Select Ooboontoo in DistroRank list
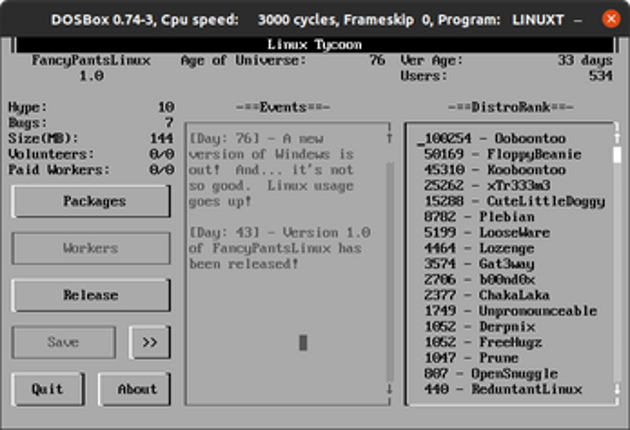This screenshot has width=630, height=430. coord(495,139)
